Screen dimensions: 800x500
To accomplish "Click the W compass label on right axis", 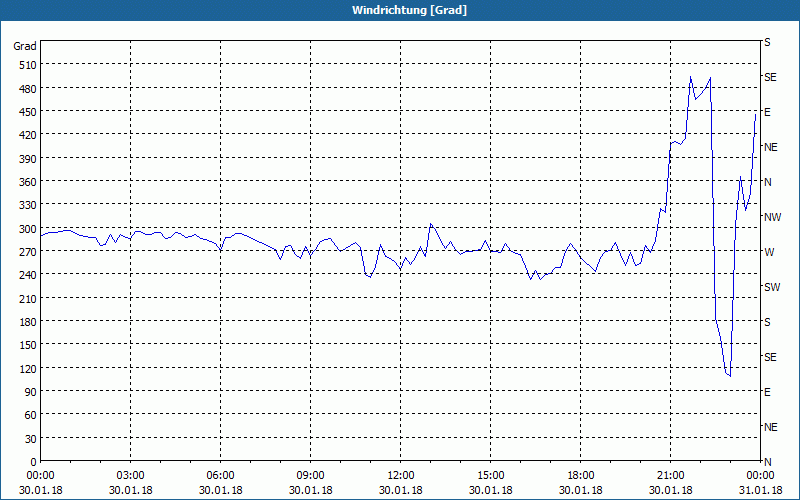I will [769, 252].
